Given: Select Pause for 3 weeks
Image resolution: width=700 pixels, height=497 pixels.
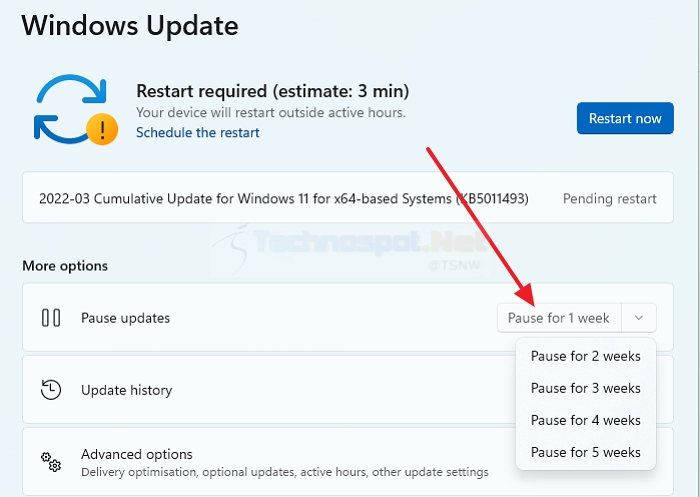Looking at the screenshot, I should click(x=586, y=388).
